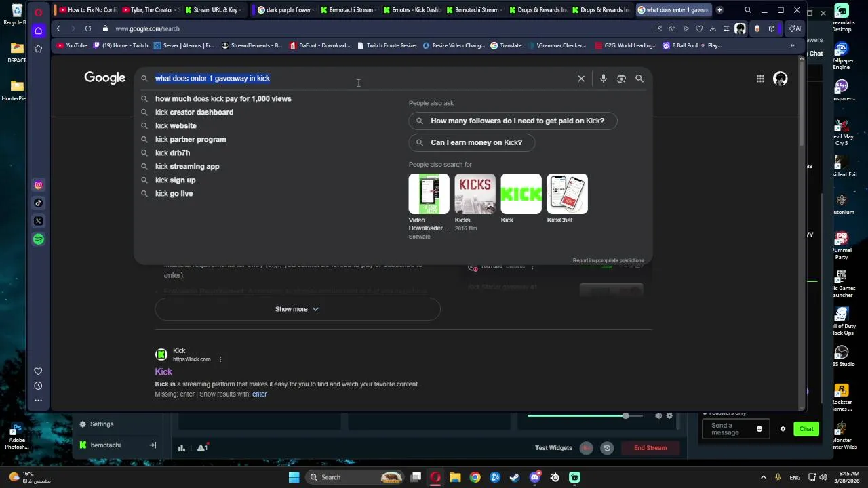This screenshot has height=488, width=868.
Task: Open Instagram in the Opera sidebar
Action: pos(39,185)
